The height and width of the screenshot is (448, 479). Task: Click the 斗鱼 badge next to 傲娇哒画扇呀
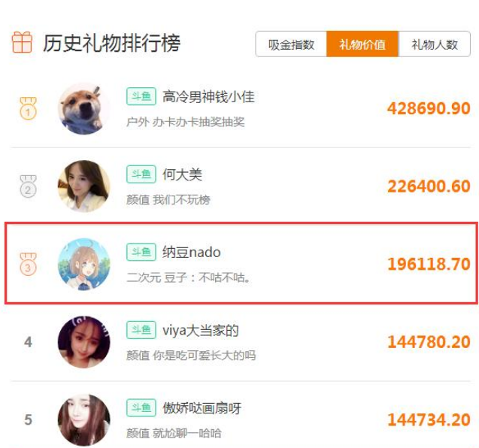pyautogui.click(x=141, y=407)
